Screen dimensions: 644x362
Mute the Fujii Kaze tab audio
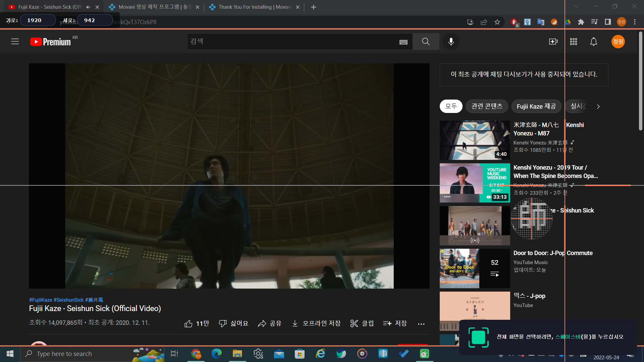click(88, 7)
